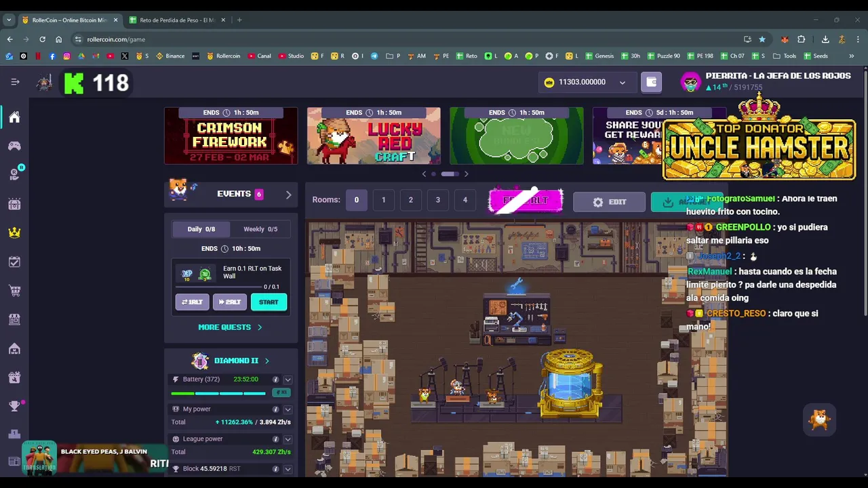868x488 pixels.
Task: Click the START quest button
Action: tap(269, 302)
